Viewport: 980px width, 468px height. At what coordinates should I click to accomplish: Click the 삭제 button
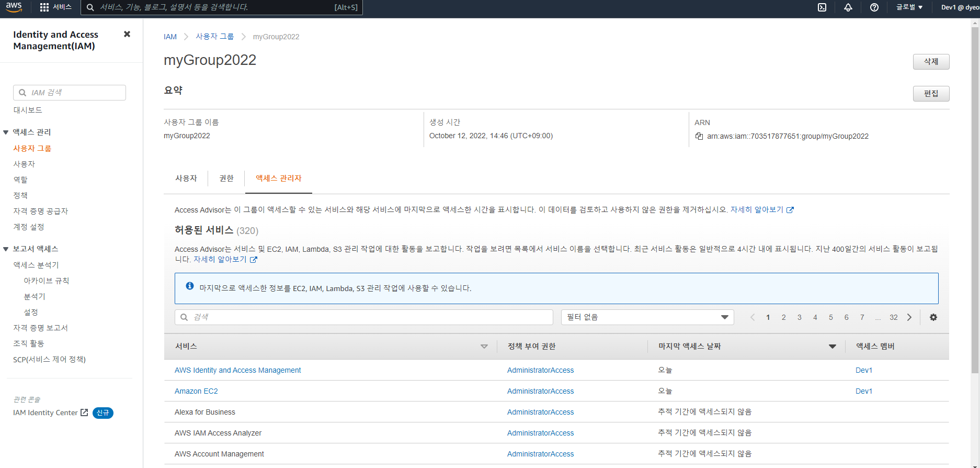931,62
